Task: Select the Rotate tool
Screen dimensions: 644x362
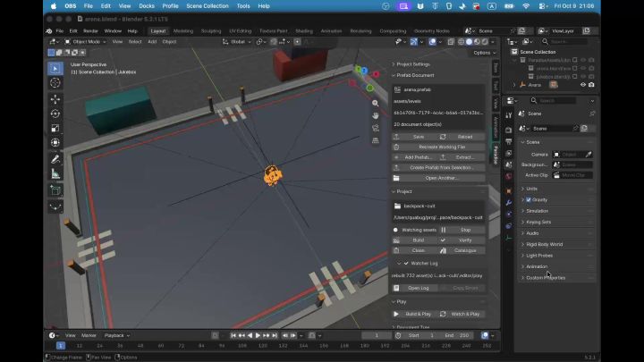Action: click(55, 114)
